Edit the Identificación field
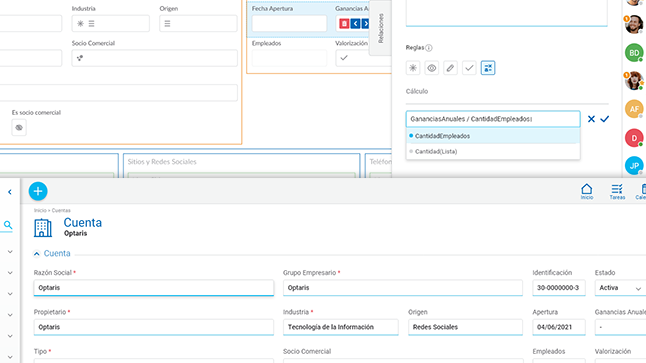 tap(559, 288)
